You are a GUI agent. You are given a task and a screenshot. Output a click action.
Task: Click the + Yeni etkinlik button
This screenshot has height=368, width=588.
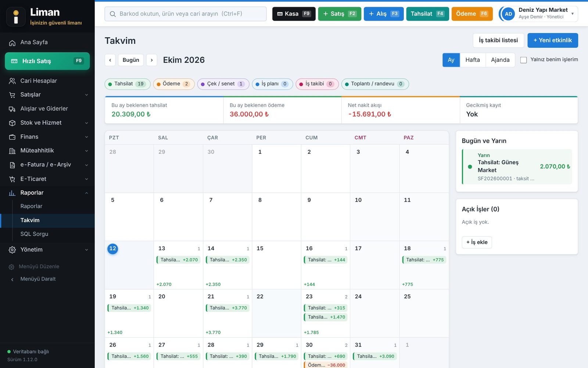[553, 40]
